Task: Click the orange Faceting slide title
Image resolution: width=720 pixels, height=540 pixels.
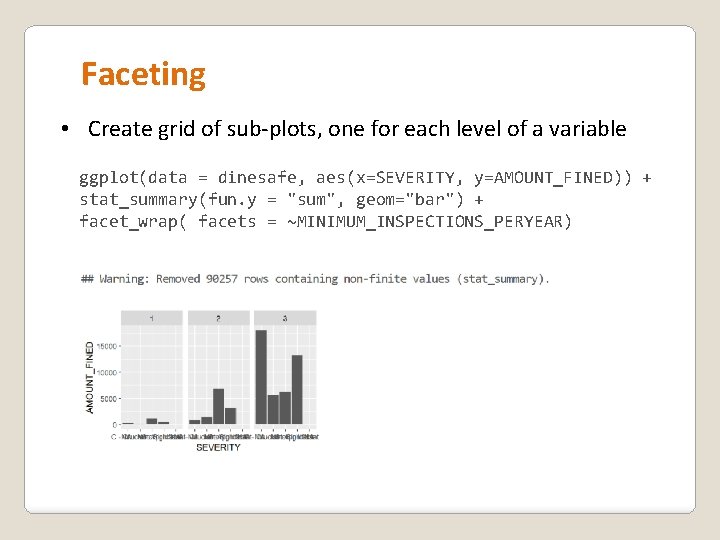Action: [x=143, y=74]
